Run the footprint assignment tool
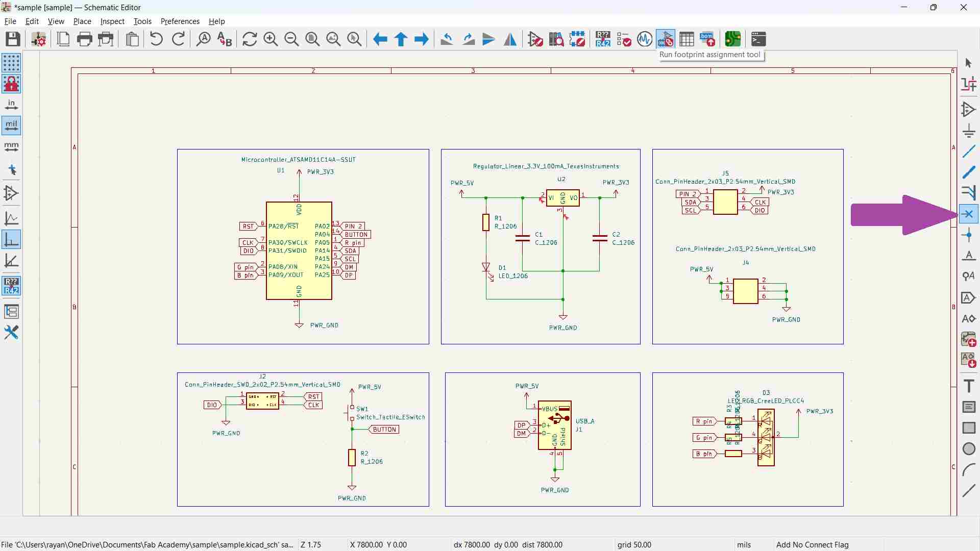Image resolution: width=980 pixels, height=551 pixels. (666, 39)
